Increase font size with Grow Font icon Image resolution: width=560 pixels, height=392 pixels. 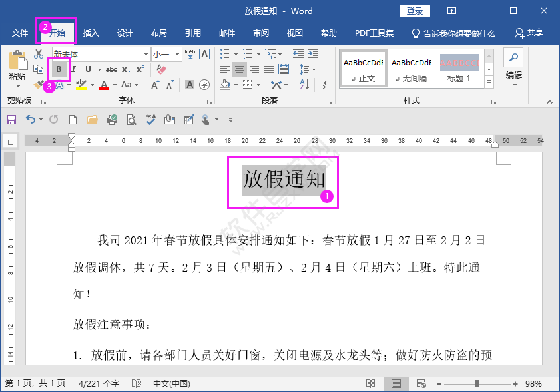pos(154,84)
